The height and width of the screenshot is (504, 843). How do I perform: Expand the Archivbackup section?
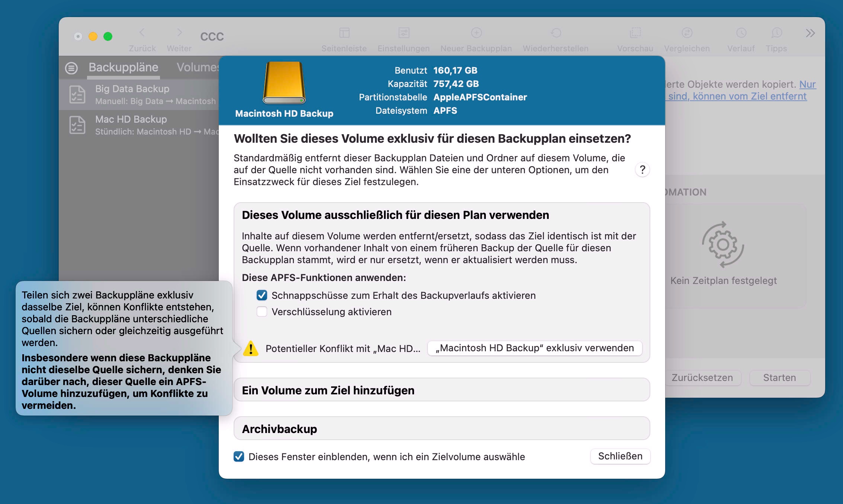(x=442, y=429)
